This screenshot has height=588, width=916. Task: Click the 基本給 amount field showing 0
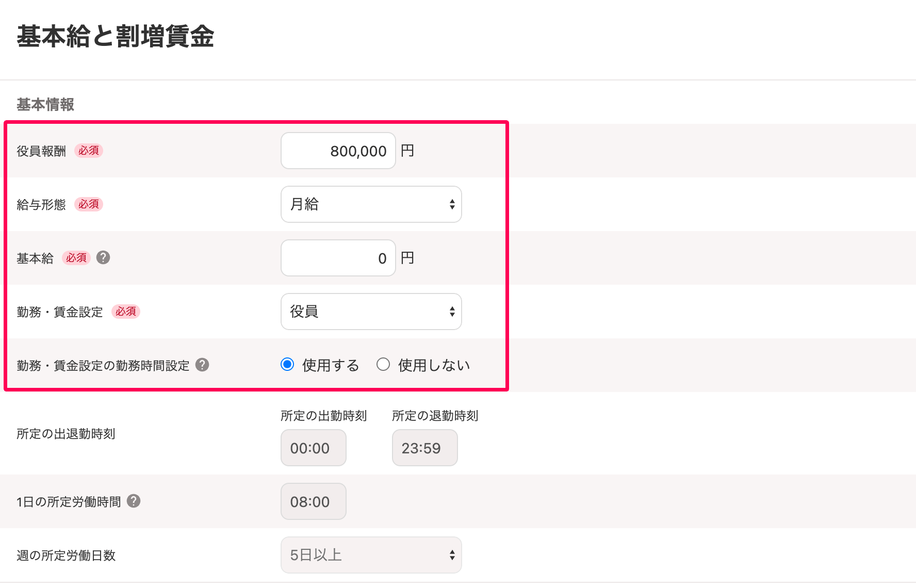(338, 258)
